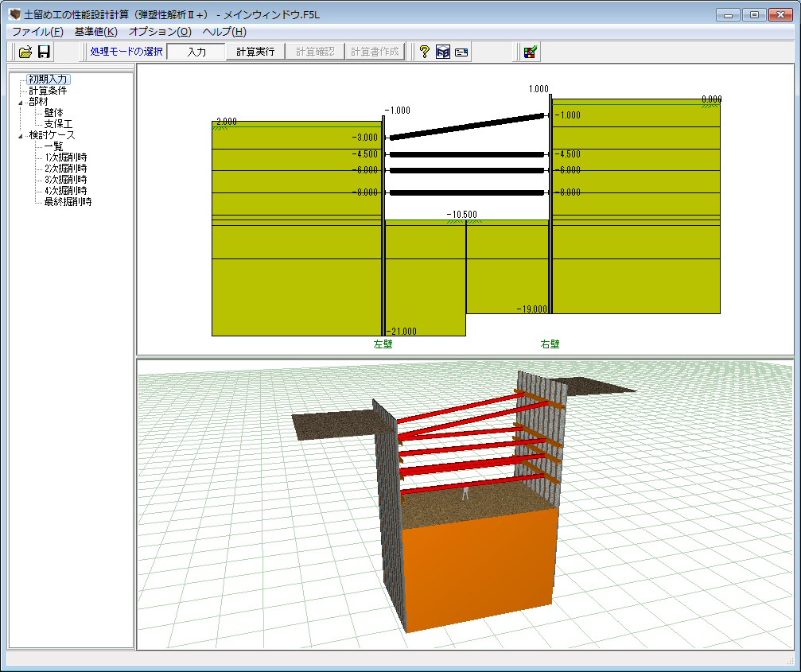Collapse the 検討ケース tree node
The image size is (801, 672).
[21, 136]
